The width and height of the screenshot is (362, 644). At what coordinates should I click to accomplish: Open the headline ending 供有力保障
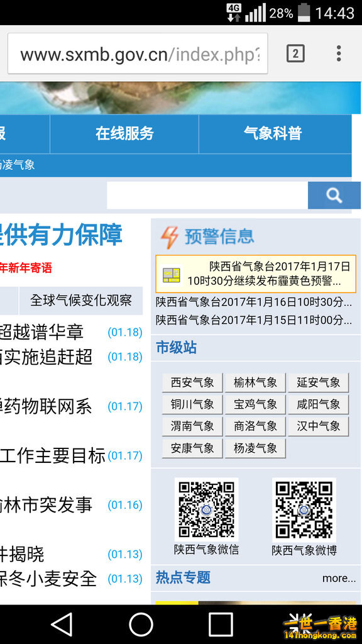[61, 235]
